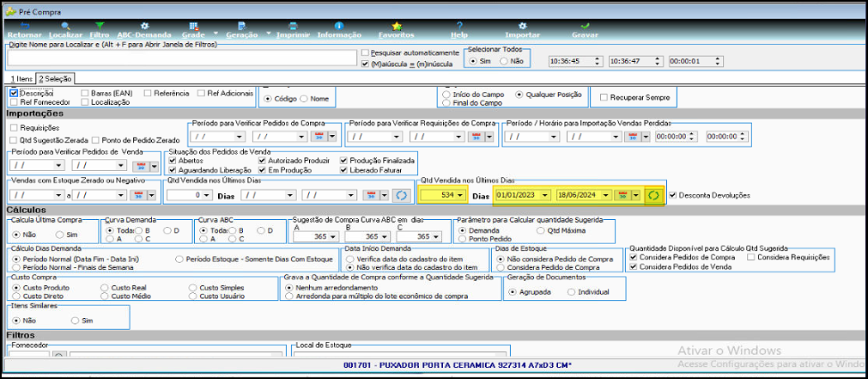Adjust first Vendas Perdidas time stepper

[691, 137]
